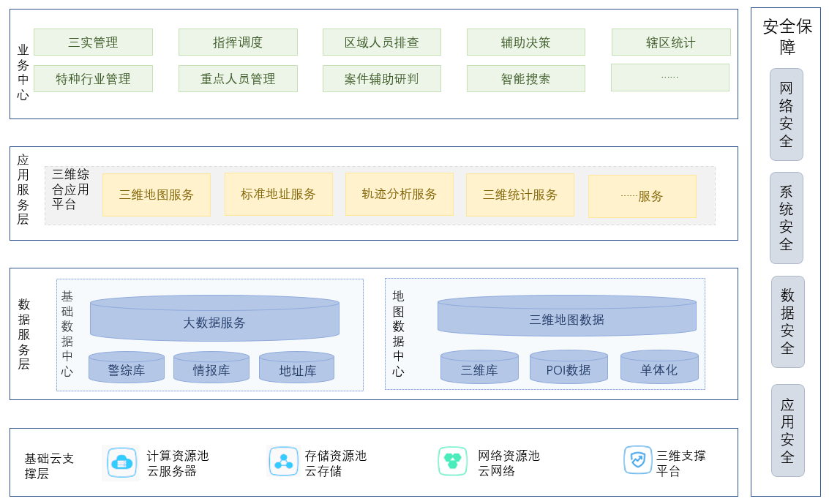This screenshot has height=504, width=829.
Task: Click the cloud server compute resource icon
Action: [x=121, y=462]
